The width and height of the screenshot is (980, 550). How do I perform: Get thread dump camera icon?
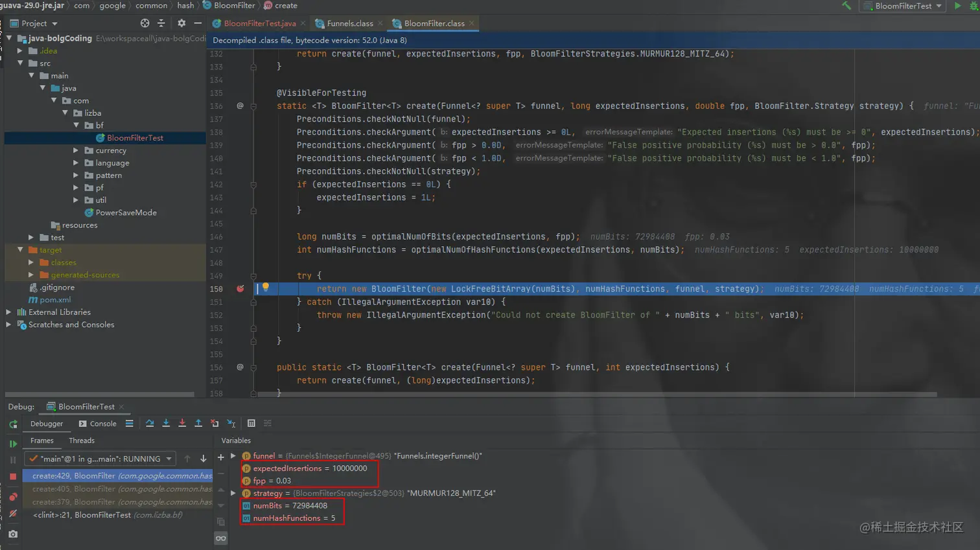coord(13,534)
